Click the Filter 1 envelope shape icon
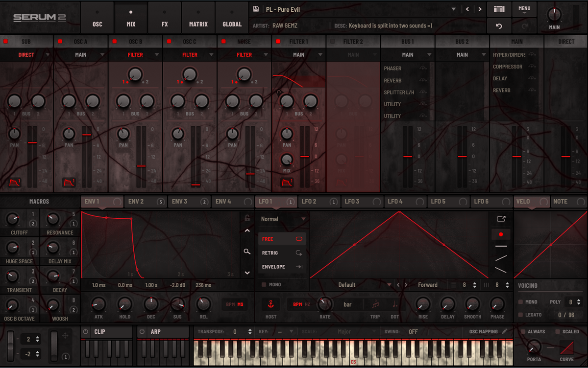The width and height of the screenshot is (588, 368). click(287, 183)
